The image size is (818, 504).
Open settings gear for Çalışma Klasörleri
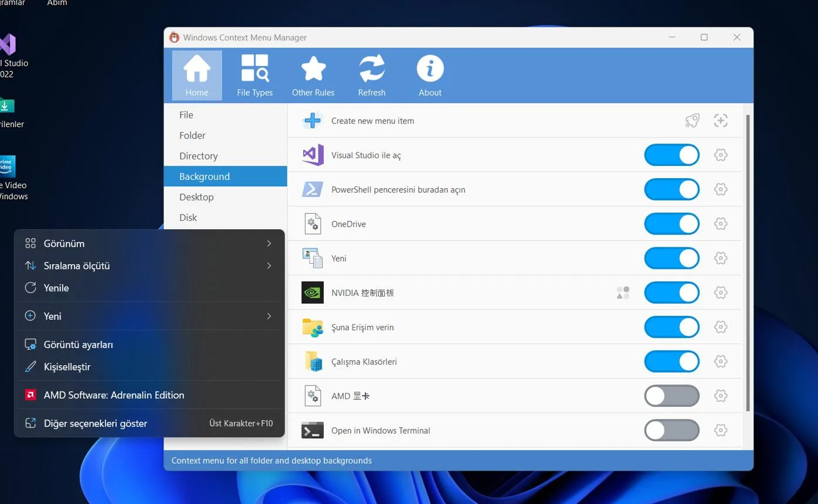[721, 362]
